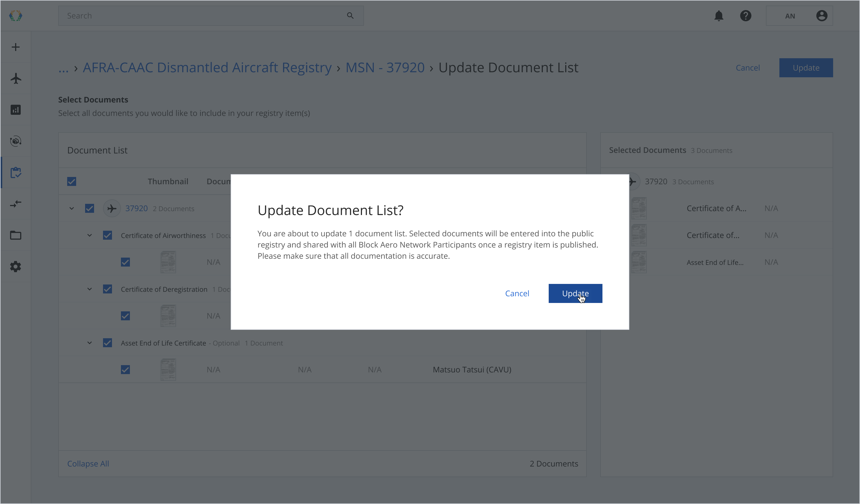The width and height of the screenshot is (860, 504).
Task: Click the plus add icon in sidebar
Action: 16,47
